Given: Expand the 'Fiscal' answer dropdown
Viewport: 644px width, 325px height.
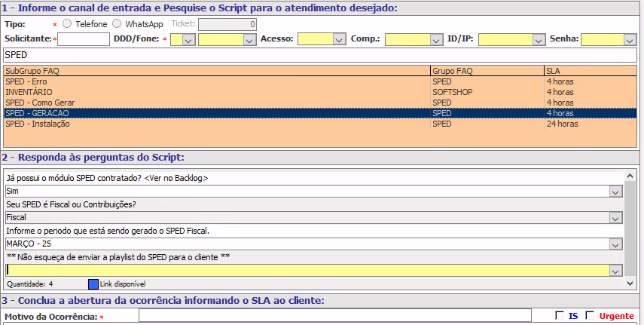Looking at the screenshot, I should coord(616,218).
